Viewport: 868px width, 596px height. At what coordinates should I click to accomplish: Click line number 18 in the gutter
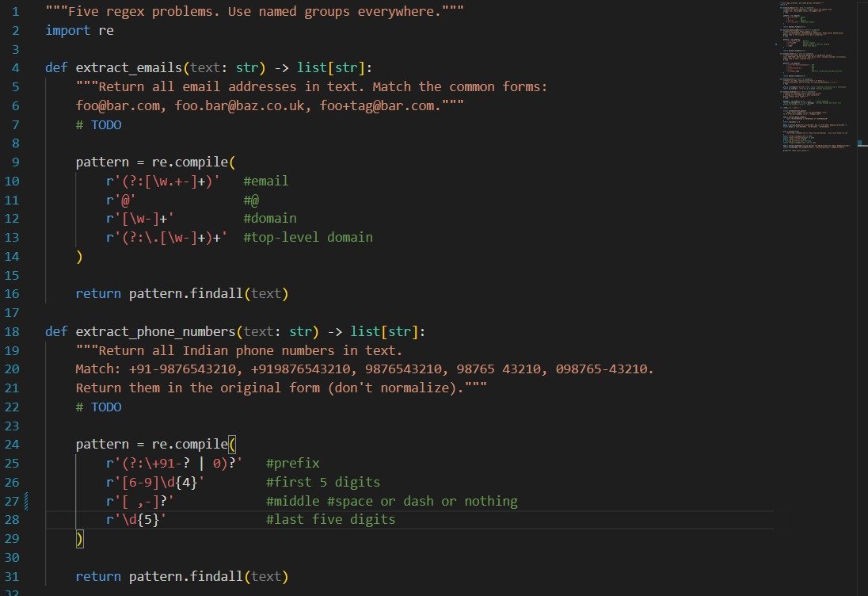12,331
